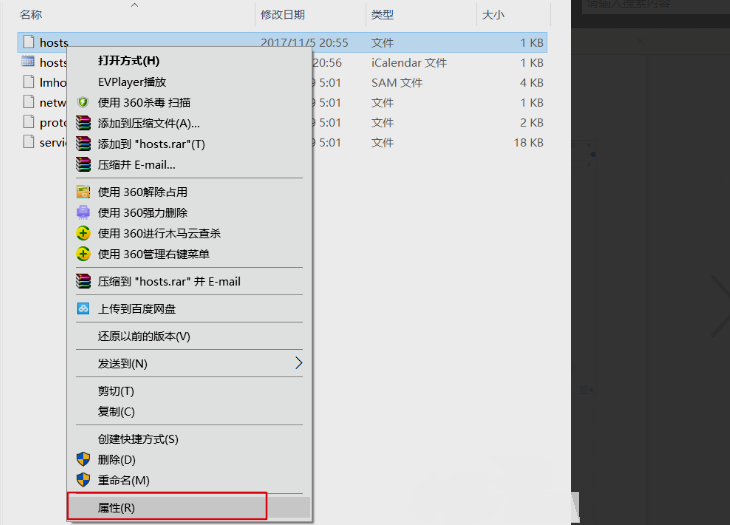Viewport: 730px width, 525px height.
Task: Click the WinRAR icon beside 添加到 "hosts.rar"(T)
Action: click(83, 144)
